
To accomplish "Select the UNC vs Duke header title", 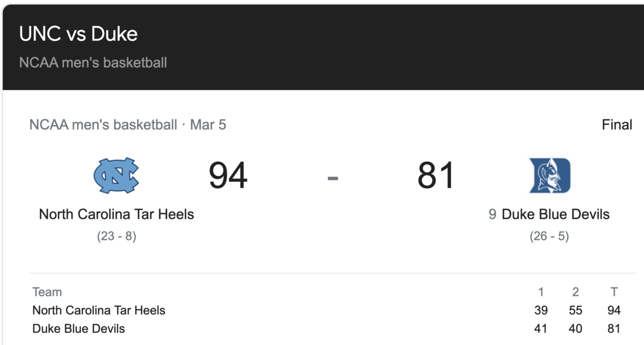I will [x=78, y=34].
